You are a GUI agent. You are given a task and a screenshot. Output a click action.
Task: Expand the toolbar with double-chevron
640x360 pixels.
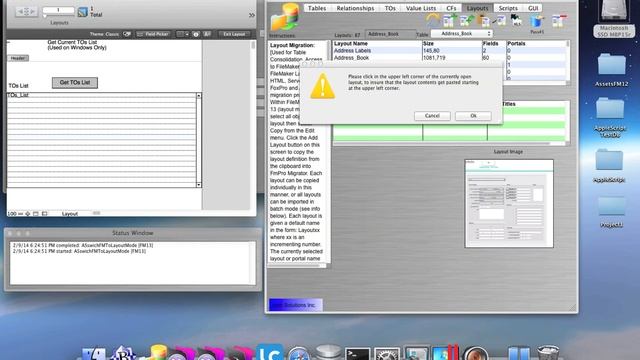click(x=252, y=15)
